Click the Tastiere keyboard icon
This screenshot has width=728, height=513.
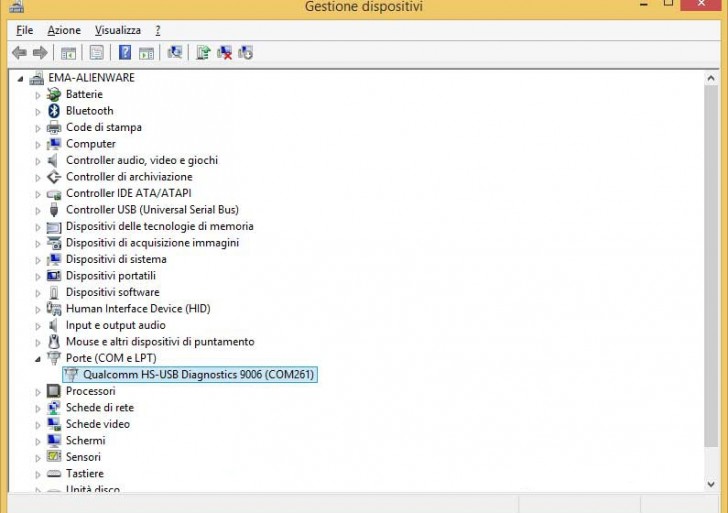(x=54, y=474)
